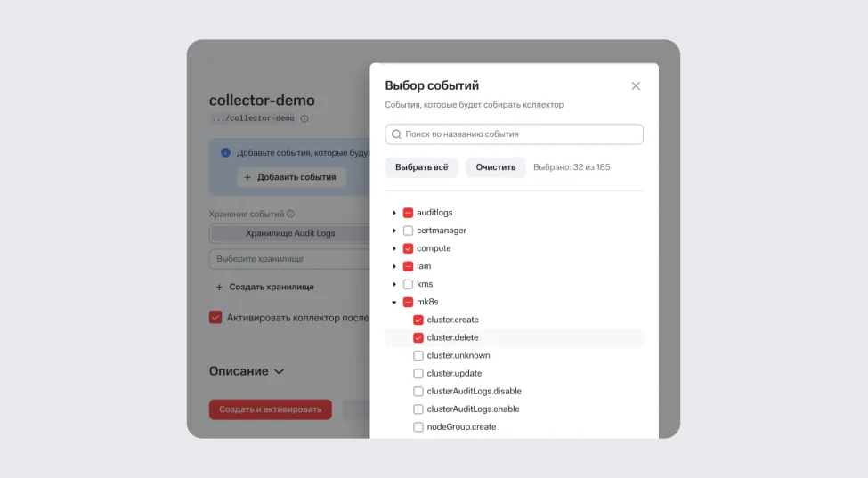Viewport: 868px width, 478px height.
Task: Click plus icon for creating storage
Action: 219,288
